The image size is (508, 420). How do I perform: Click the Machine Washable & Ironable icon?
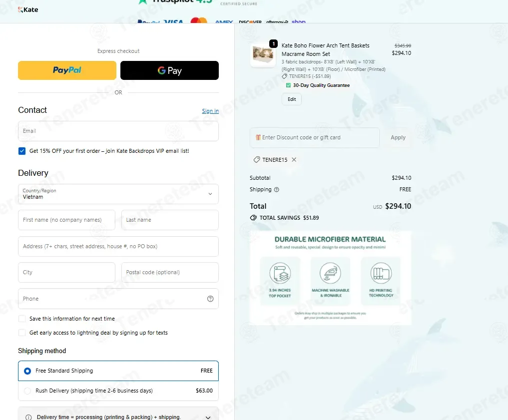[x=330, y=273]
